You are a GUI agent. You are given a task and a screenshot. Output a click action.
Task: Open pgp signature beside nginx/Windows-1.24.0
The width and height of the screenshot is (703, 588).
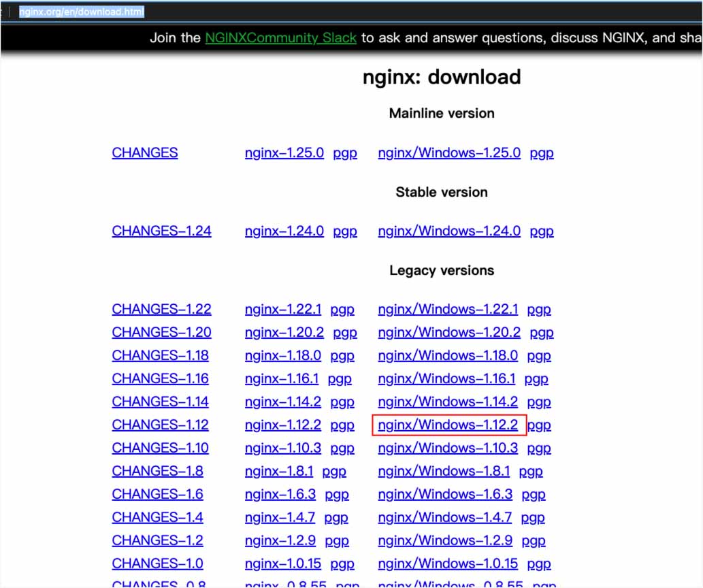542,232
